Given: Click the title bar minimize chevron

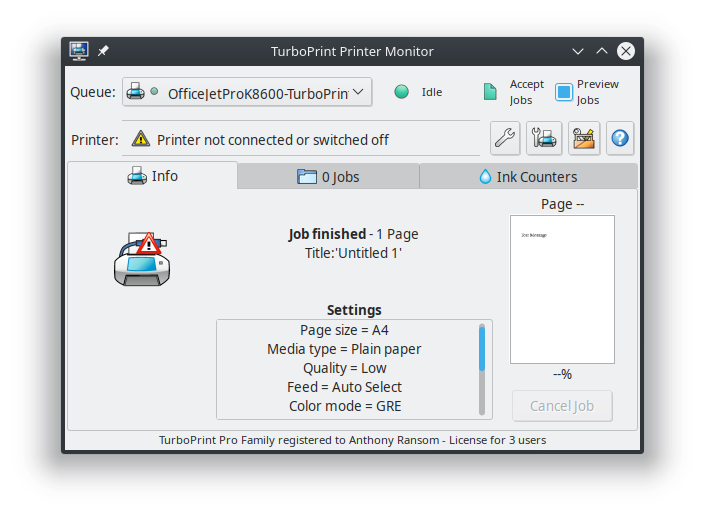Looking at the screenshot, I should click(x=578, y=51).
